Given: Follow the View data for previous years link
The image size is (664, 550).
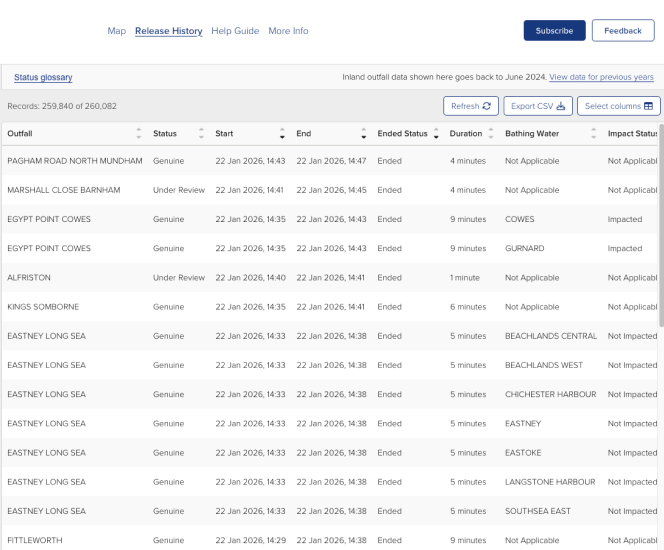Looking at the screenshot, I should (601, 77).
